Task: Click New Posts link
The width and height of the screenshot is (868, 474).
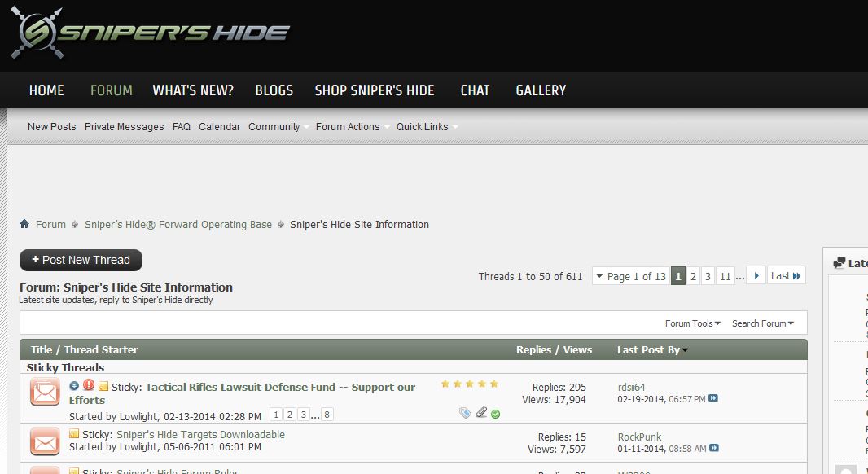Action: click(x=52, y=127)
